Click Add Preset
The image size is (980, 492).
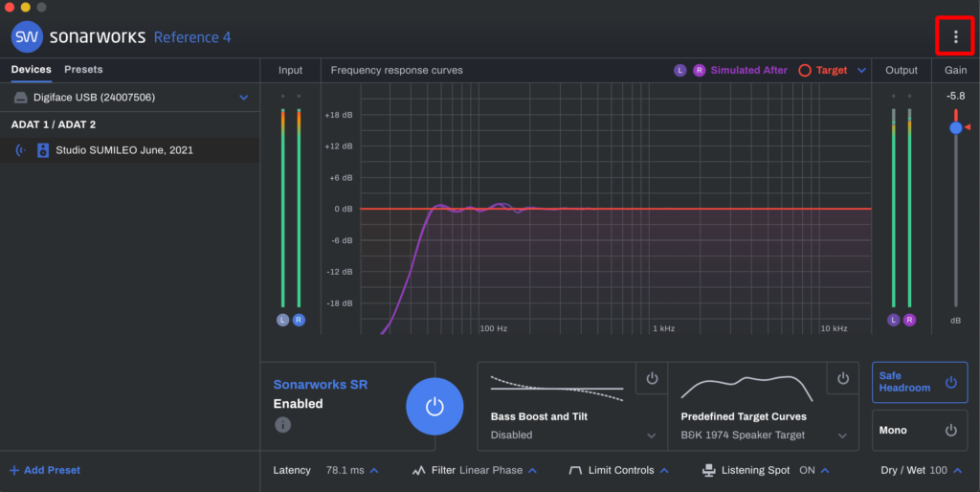tap(45, 470)
